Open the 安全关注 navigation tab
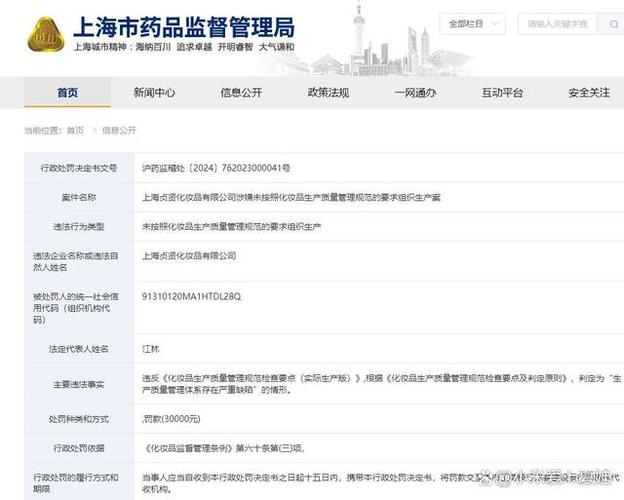624x500 pixels. click(589, 93)
